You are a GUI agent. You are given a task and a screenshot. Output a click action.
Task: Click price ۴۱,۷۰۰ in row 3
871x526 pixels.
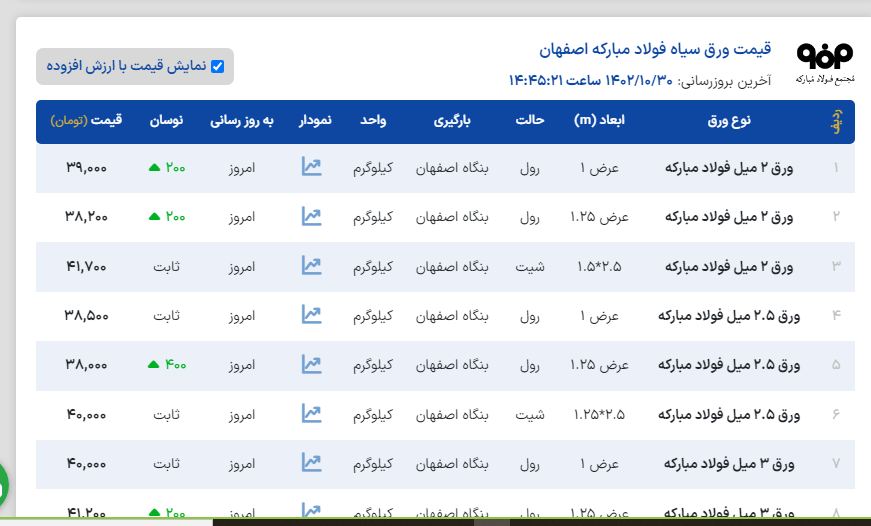[x=86, y=266]
